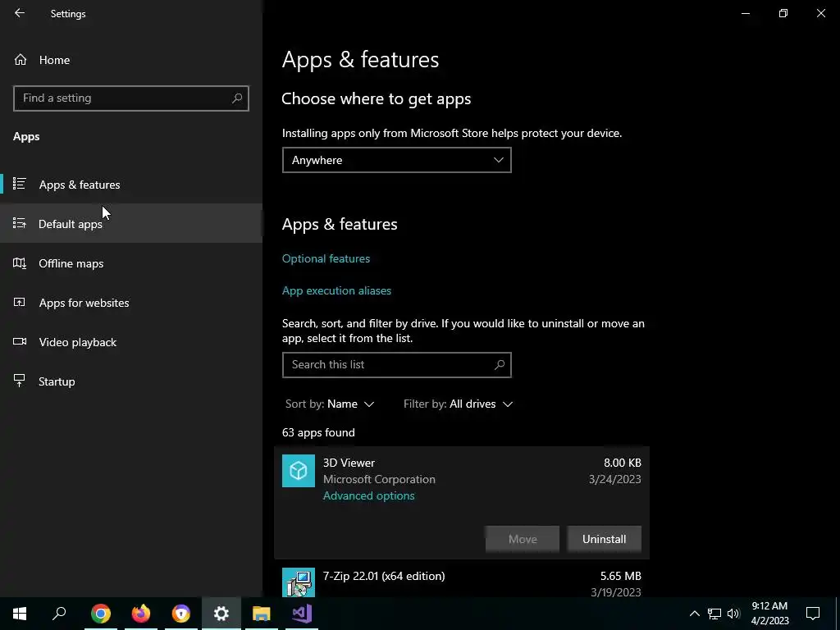
Task: Open App execution aliases link
Action: coord(336,291)
